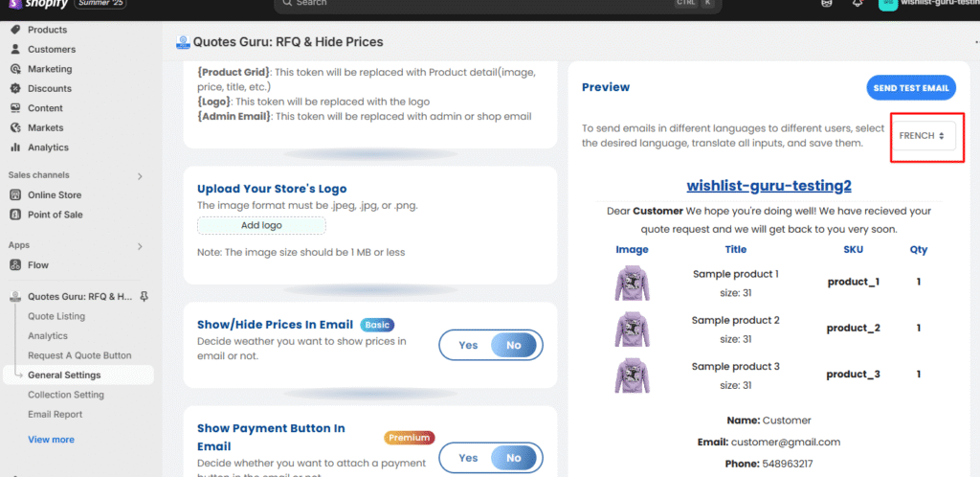Click the Image column header
Image resolution: width=980 pixels, height=477 pixels.
pos(632,249)
